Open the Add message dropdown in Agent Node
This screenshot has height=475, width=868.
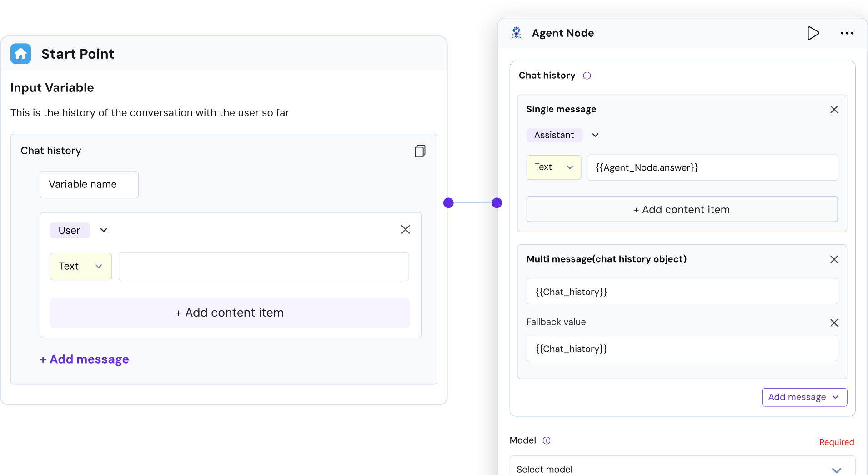click(804, 397)
